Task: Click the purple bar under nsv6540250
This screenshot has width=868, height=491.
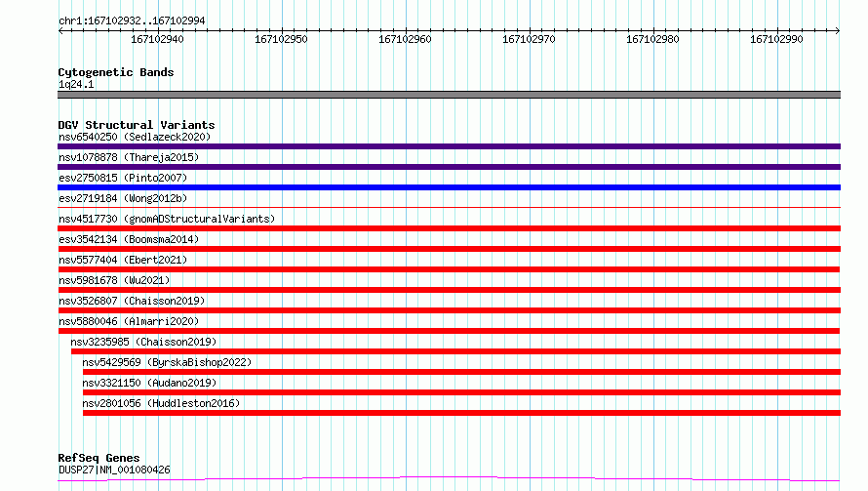Action: [449, 146]
